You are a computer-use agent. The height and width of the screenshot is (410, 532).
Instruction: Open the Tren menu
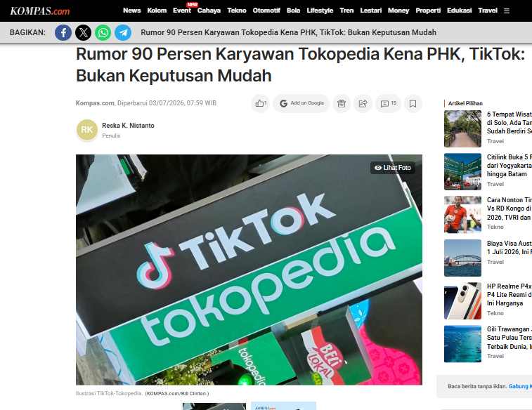click(x=346, y=11)
